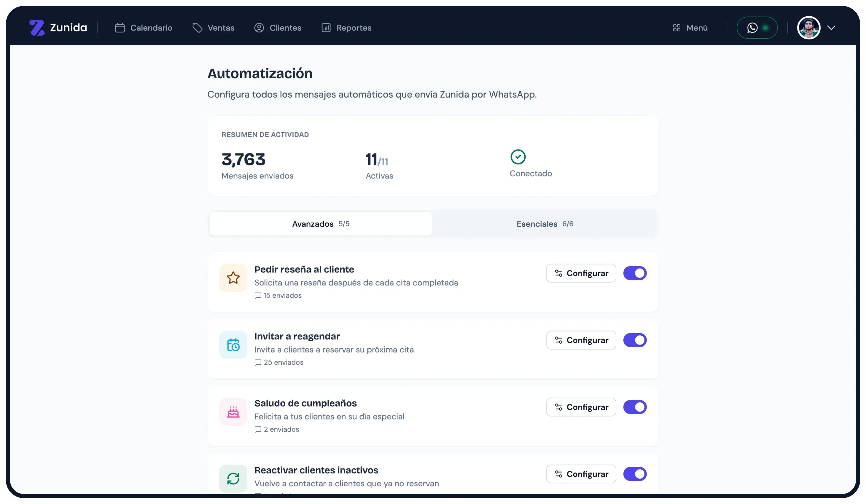Click the Saludo de cumpleaños title
Viewport: 866px width, 504px height.
click(x=305, y=403)
